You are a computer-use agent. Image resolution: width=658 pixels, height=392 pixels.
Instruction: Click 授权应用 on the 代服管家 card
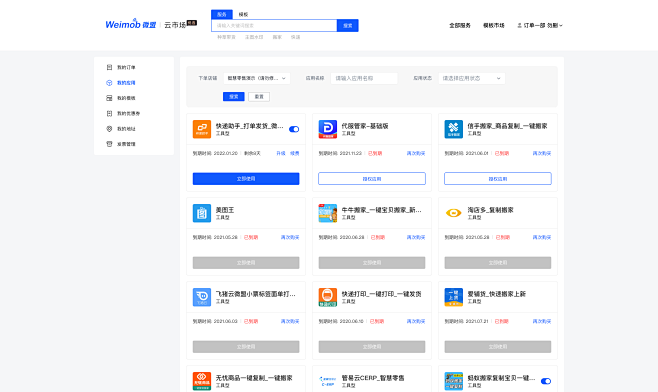(x=372, y=178)
